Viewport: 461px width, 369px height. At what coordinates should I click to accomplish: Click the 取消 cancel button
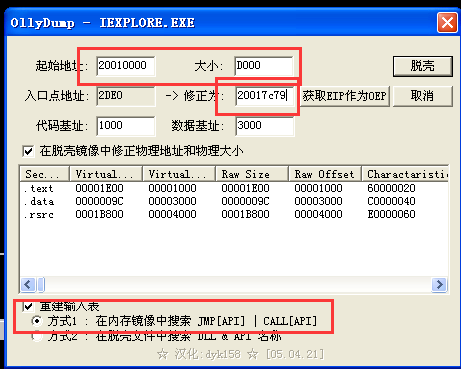coord(423,96)
